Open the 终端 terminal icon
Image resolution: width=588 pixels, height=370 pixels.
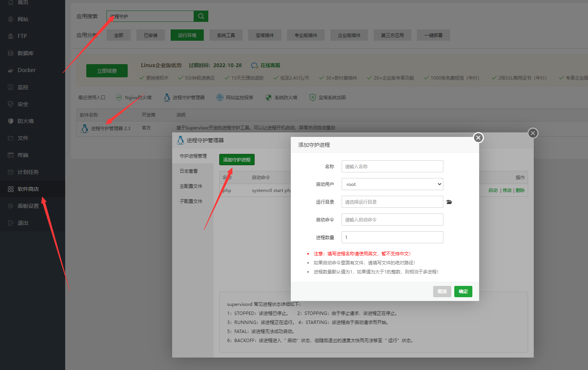pos(11,155)
